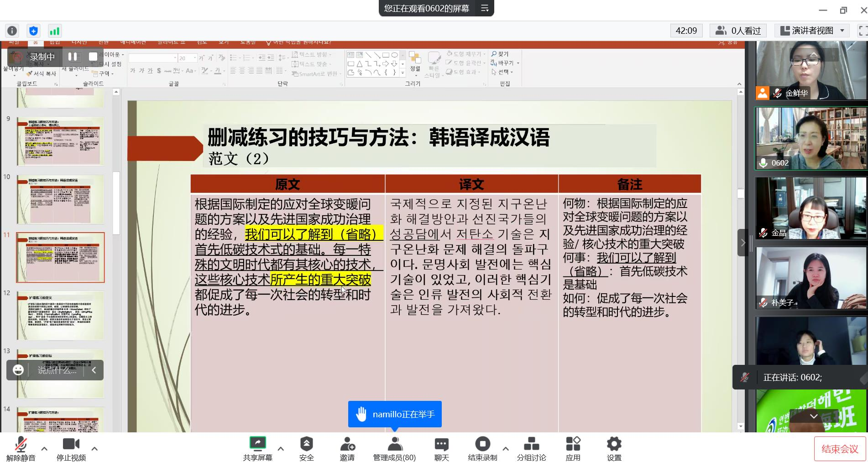Open the 聊天 chat icon
The width and height of the screenshot is (868, 462).
click(x=441, y=448)
